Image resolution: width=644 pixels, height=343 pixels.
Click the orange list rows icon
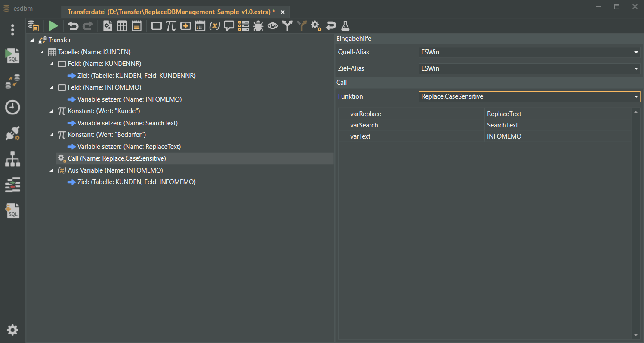point(243,26)
